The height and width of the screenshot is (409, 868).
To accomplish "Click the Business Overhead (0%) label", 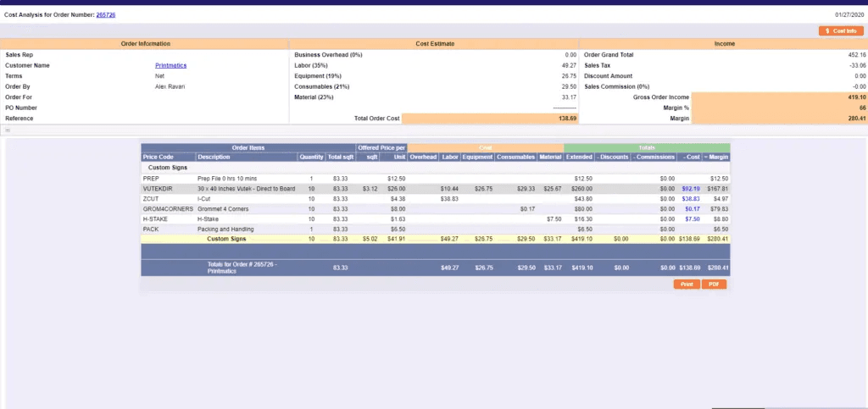I will pyautogui.click(x=328, y=55).
